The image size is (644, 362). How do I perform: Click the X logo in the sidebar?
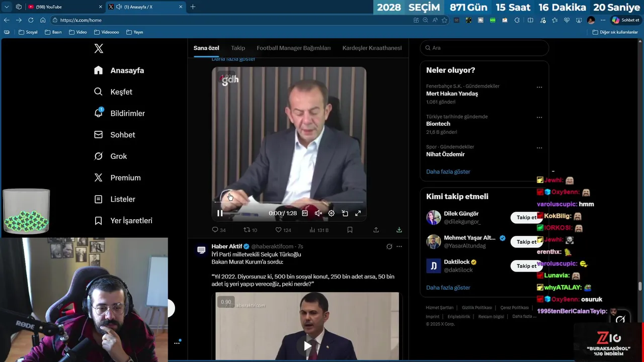coord(99,48)
